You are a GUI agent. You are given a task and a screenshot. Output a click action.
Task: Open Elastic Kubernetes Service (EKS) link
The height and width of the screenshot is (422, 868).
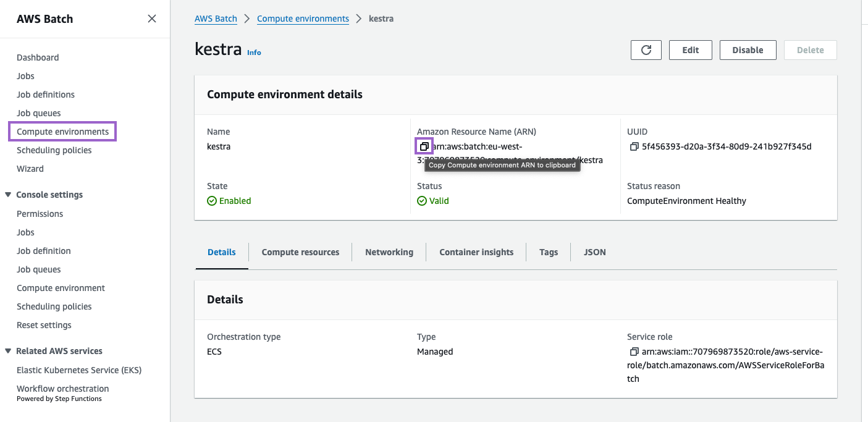coord(79,370)
